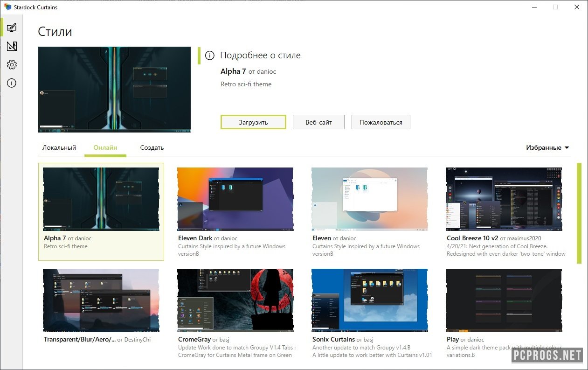Viewport: 588px width, 370px height.
Task: Select the Sonix Curtains style thumbnail
Action: pos(369,300)
